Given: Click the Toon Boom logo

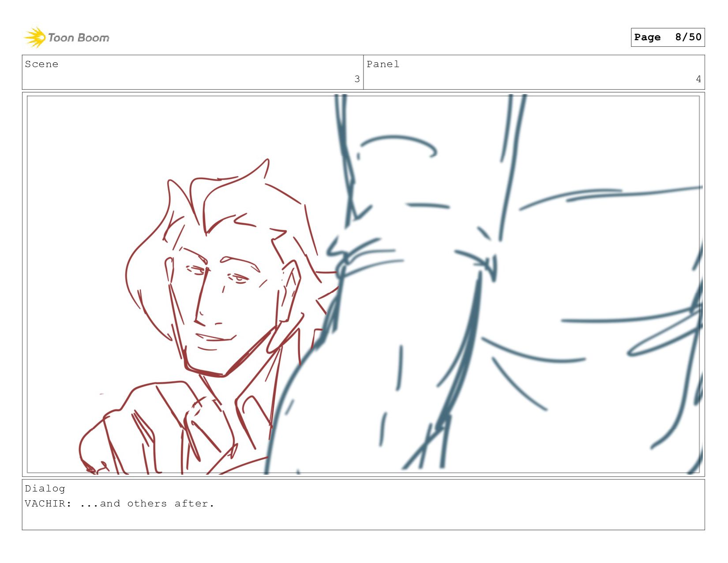Looking at the screenshot, I should coord(66,38).
